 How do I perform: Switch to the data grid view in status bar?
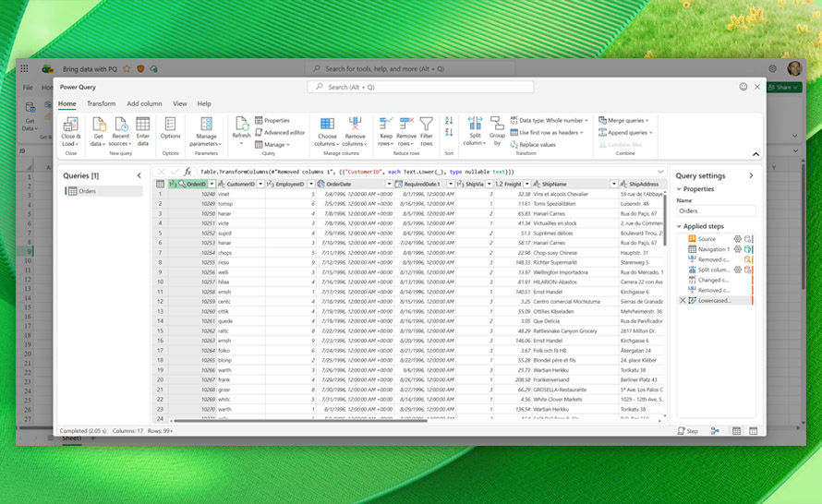tap(736, 431)
